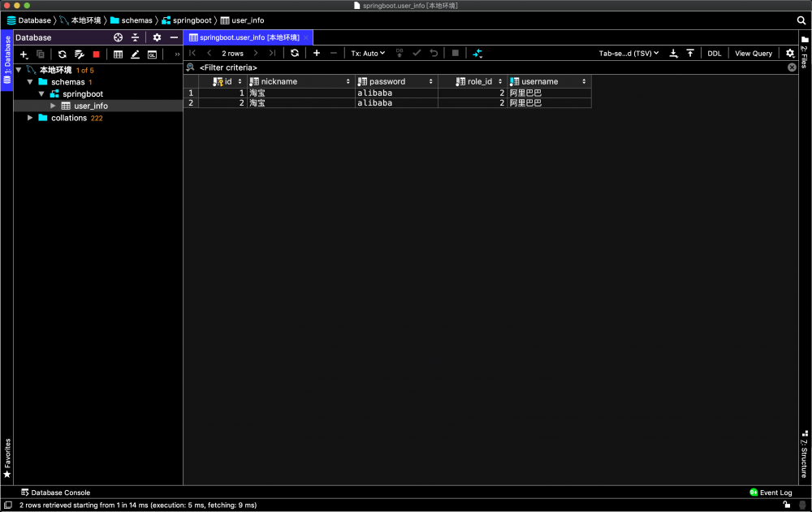The height and width of the screenshot is (512, 812).
Task: Click the New (+) icon in Database panel
Action: (x=24, y=54)
